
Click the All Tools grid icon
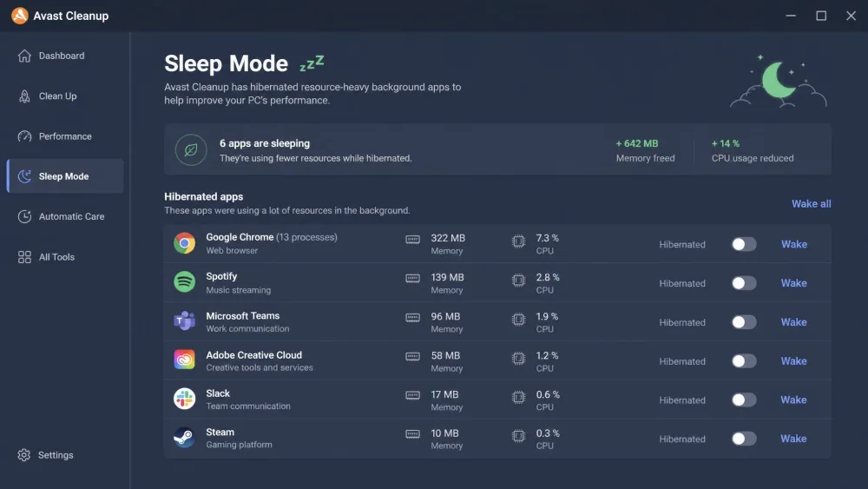24,257
